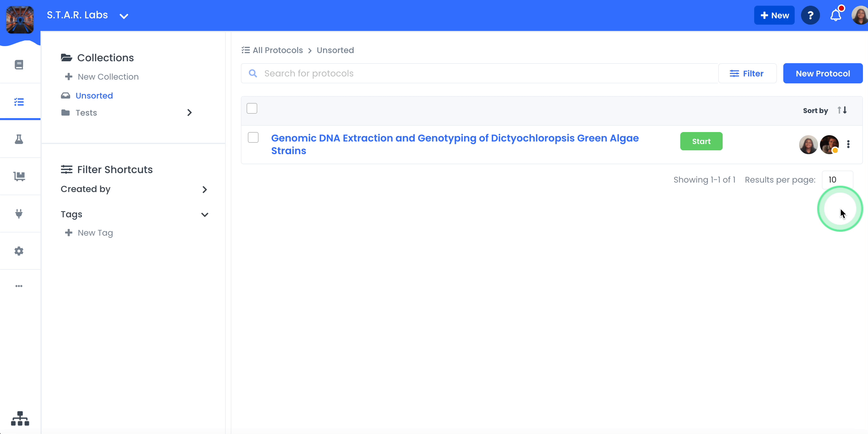Open the more options ellipsis in sidebar
Image resolution: width=868 pixels, height=434 pixels.
(19, 286)
